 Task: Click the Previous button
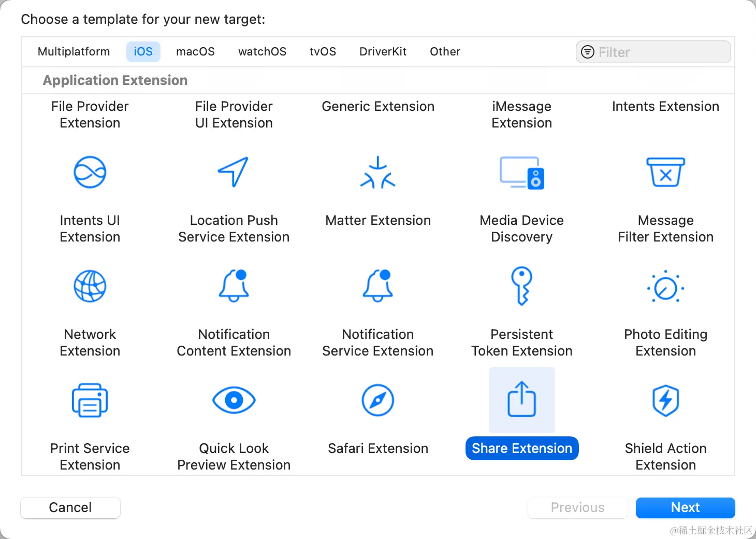(x=578, y=507)
